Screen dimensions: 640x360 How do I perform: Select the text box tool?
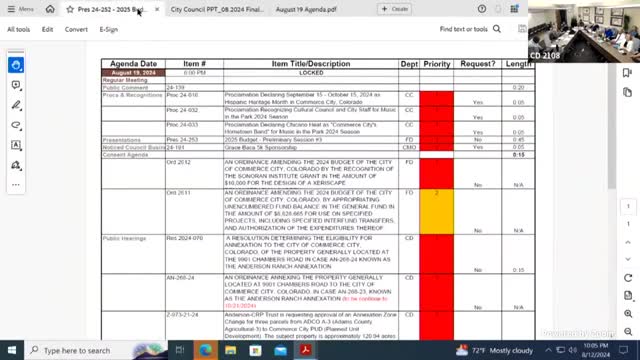pyautogui.click(x=16, y=145)
